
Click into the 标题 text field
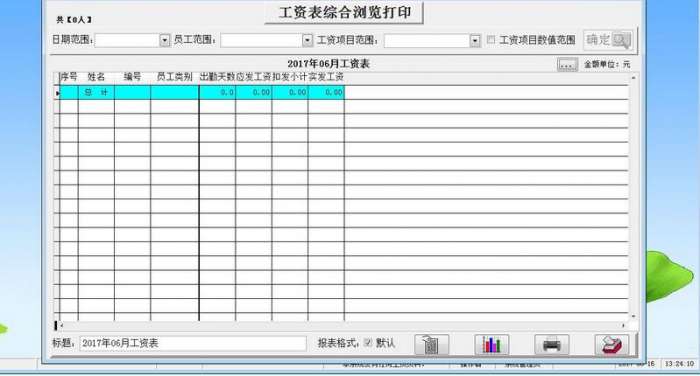(x=193, y=343)
